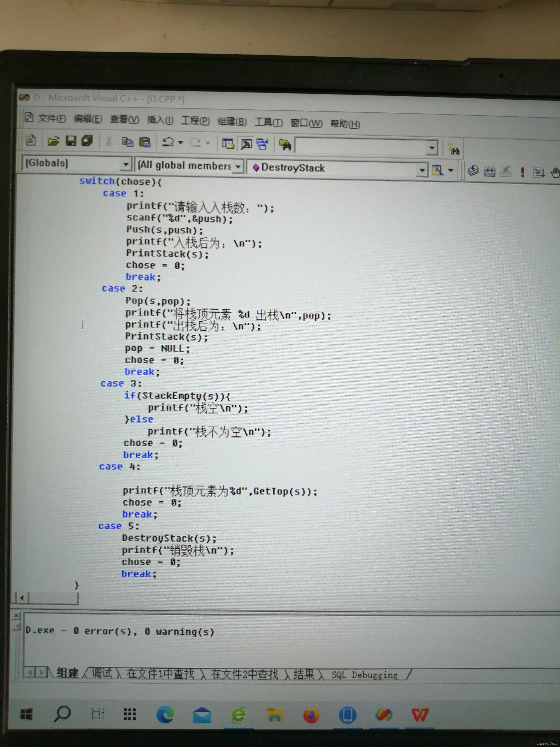Click the Paste icon
The height and width of the screenshot is (747, 560).
pos(145,142)
